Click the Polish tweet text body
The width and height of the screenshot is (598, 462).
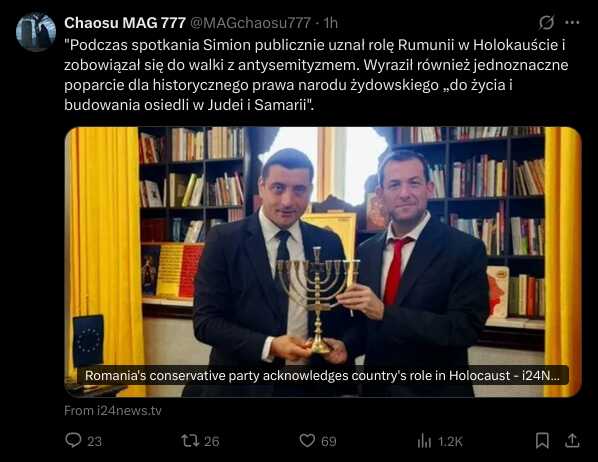click(316, 75)
